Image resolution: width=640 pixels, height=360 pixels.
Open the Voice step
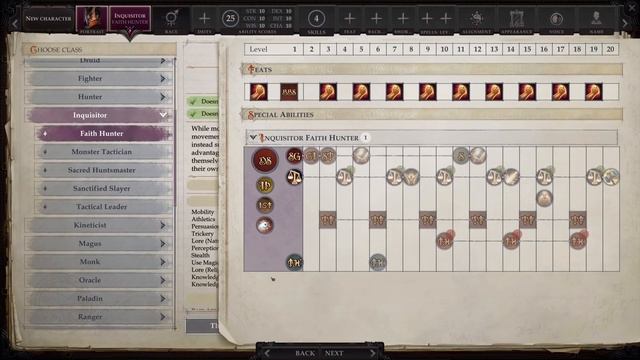556,20
